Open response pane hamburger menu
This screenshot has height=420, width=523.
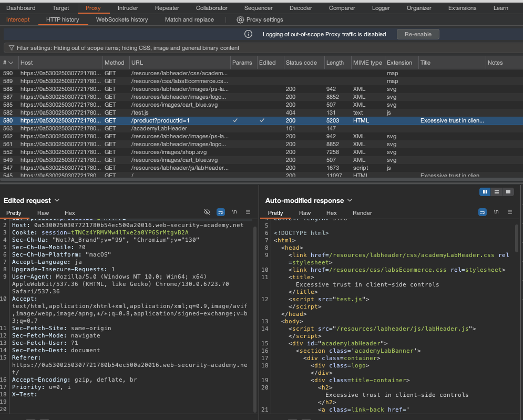pos(510,212)
